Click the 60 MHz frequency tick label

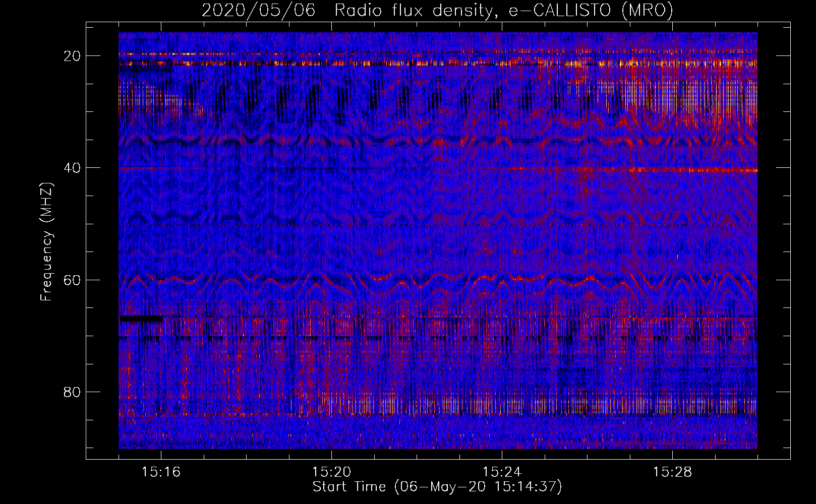(x=72, y=280)
